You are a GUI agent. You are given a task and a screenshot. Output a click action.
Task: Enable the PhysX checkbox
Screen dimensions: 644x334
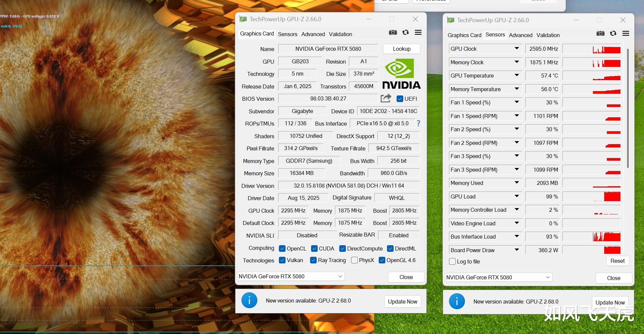[354, 260]
